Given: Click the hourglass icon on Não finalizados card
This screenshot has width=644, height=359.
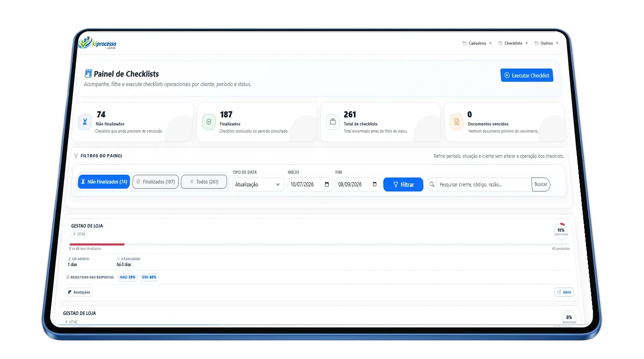Looking at the screenshot, I should [x=85, y=122].
